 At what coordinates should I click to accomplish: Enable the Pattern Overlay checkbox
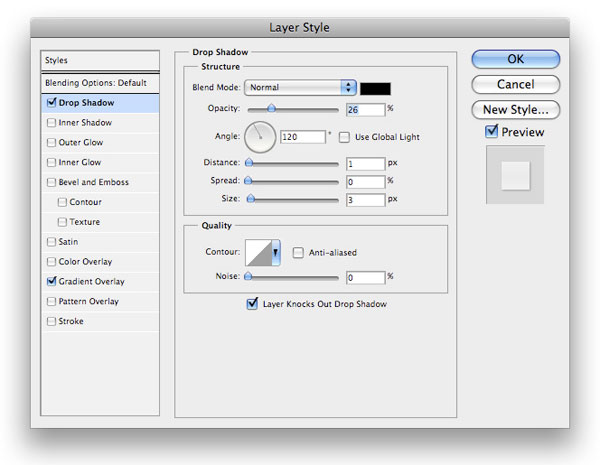click(51, 302)
